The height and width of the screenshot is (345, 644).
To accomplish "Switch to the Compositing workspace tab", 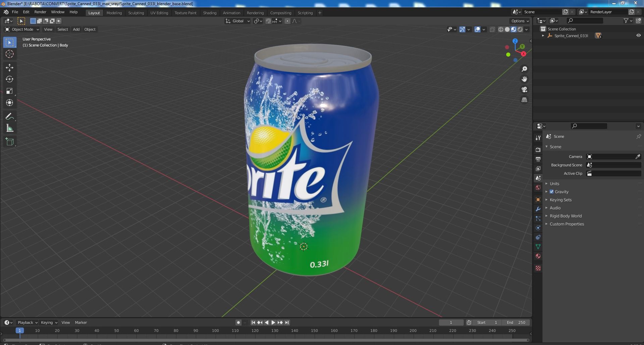I will point(281,13).
